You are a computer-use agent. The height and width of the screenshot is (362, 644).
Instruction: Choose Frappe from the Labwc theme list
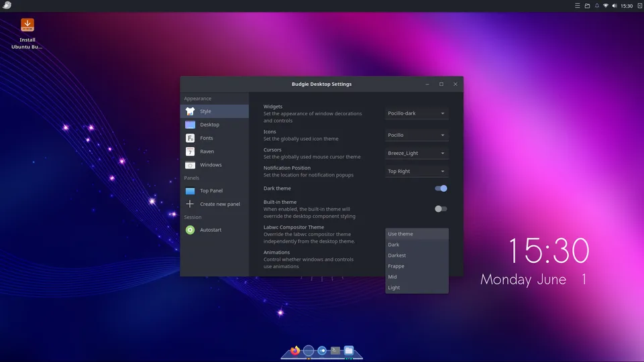point(417,266)
